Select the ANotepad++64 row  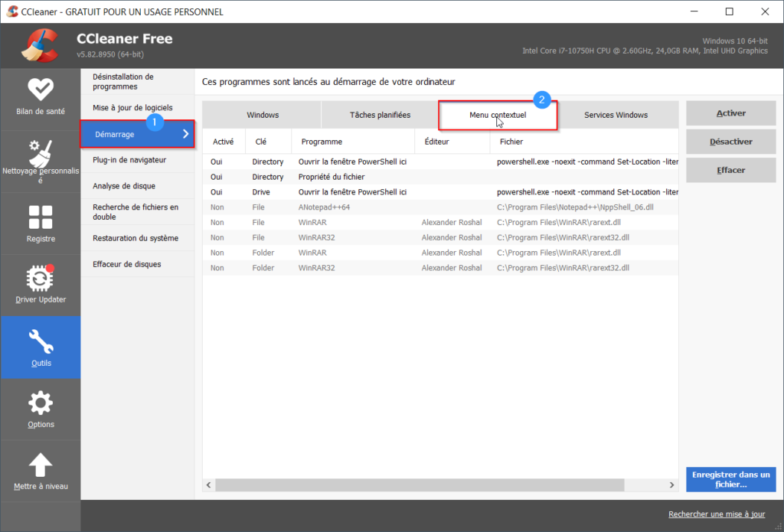(x=440, y=207)
